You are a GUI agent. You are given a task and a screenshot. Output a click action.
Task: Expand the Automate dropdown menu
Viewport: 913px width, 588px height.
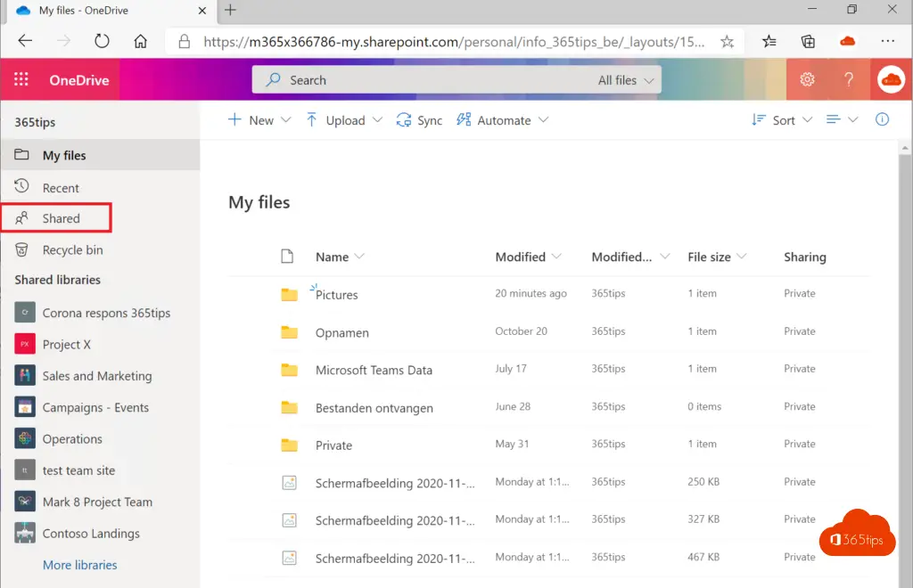click(x=543, y=119)
